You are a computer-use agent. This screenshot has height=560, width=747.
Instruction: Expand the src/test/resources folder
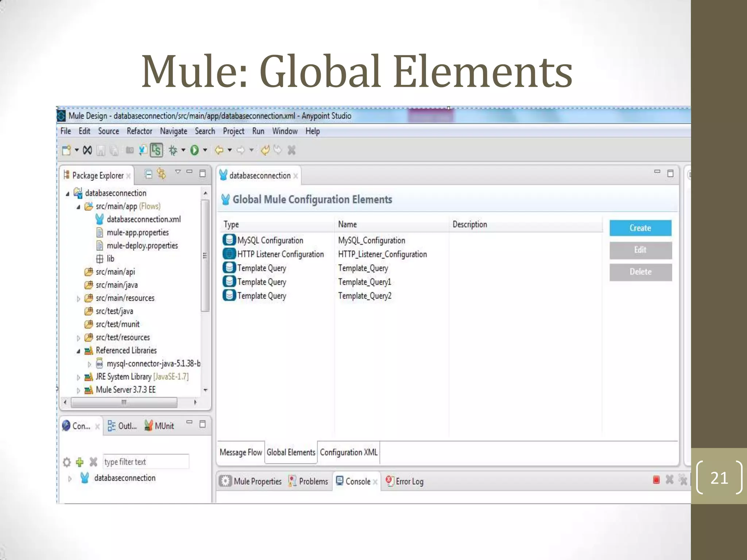[x=78, y=338]
